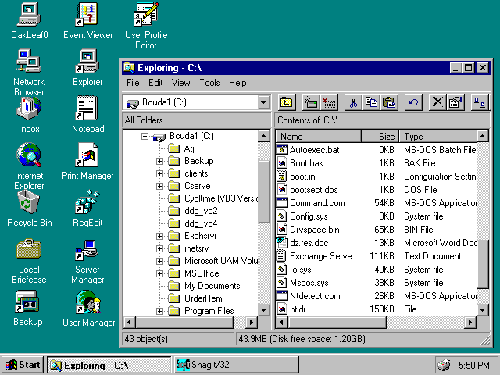Image resolution: width=500 pixels, height=375 pixels.
Task: Click the Cut scissors toolbar icon
Action: coord(353,103)
